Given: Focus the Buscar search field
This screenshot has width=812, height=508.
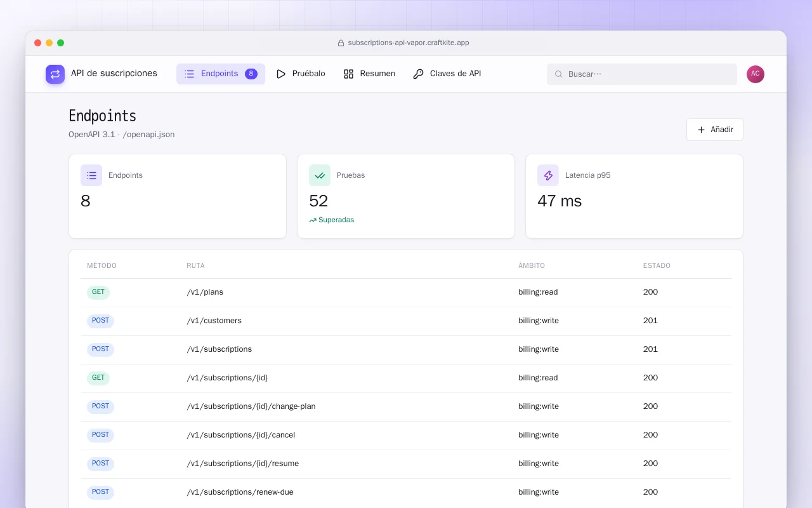Looking at the screenshot, I should tap(642, 74).
